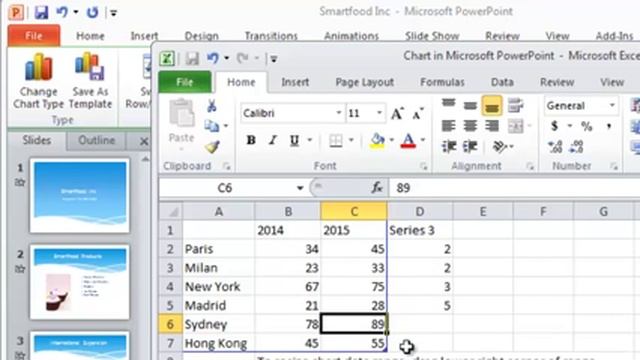
Task: Click PowerPoint Undo arrow icon
Action: coord(62,12)
